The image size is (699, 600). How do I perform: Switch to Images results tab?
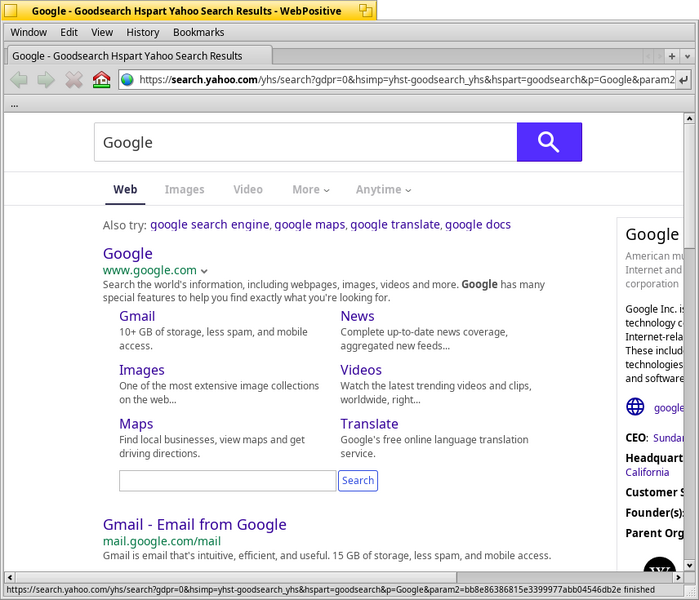(x=185, y=189)
